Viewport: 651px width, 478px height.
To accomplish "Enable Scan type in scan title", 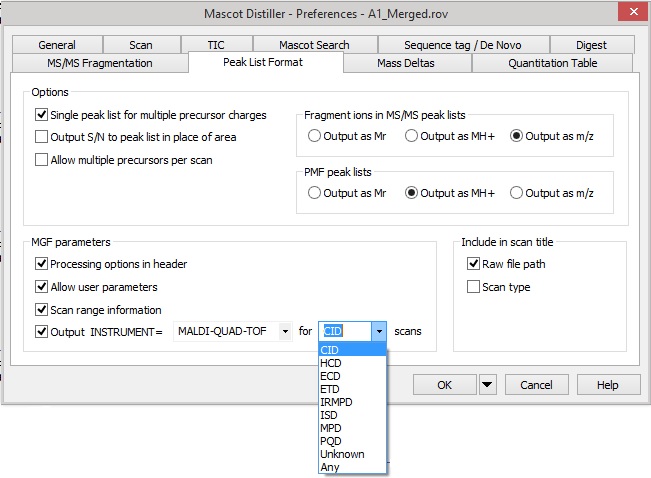I will [473, 287].
